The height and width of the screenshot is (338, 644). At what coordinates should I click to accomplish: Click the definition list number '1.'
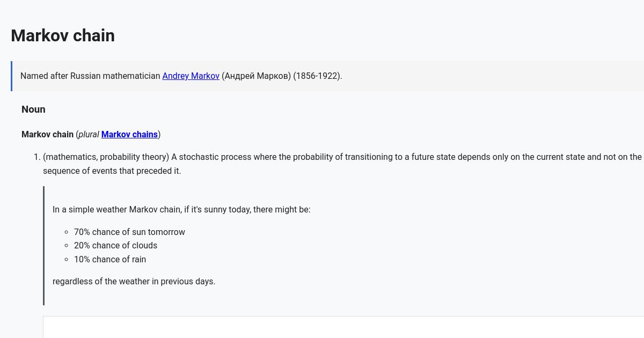tap(37, 157)
